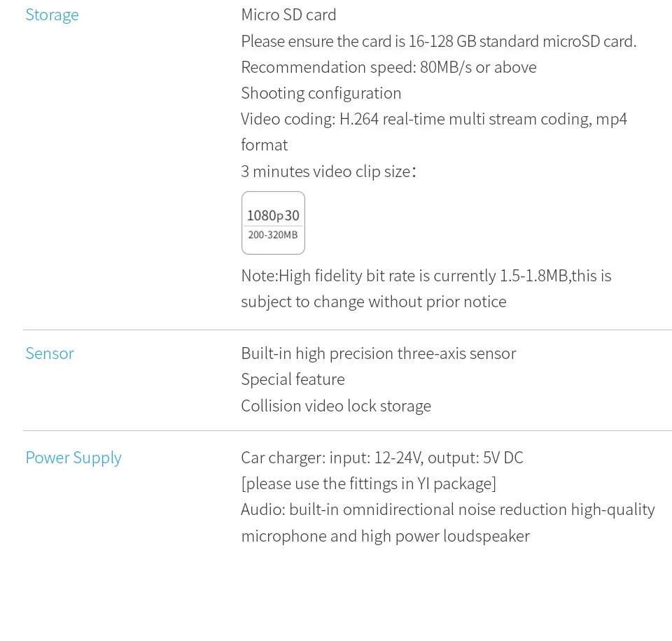Click the "Shooting configuration" text
Screen dimensions: 672x641
(321, 93)
